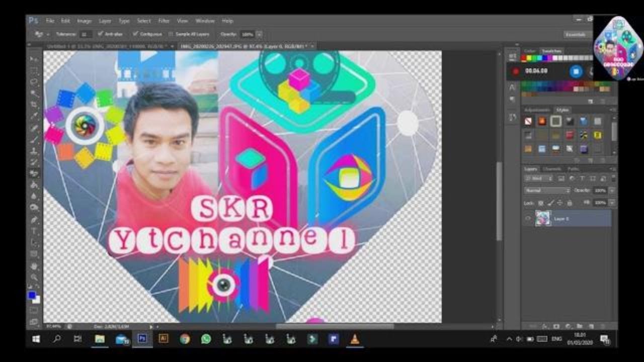644x362 pixels.
Task: Switch to the Channels tab
Action: click(552, 169)
